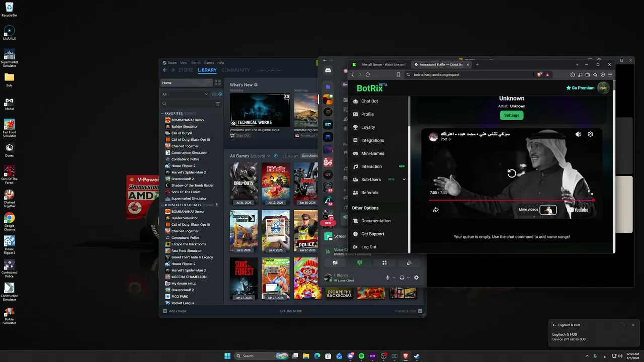Screen dimensions: 644x362
Task: Open Steam Sort By Date Added dropdown
Action: tap(308, 156)
